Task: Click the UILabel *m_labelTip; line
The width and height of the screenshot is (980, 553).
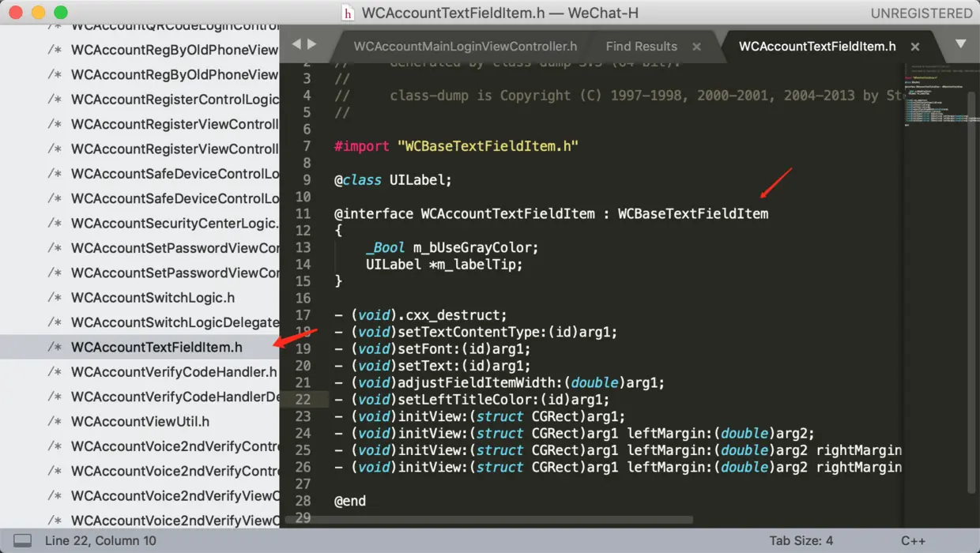Action: click(444, 265)
